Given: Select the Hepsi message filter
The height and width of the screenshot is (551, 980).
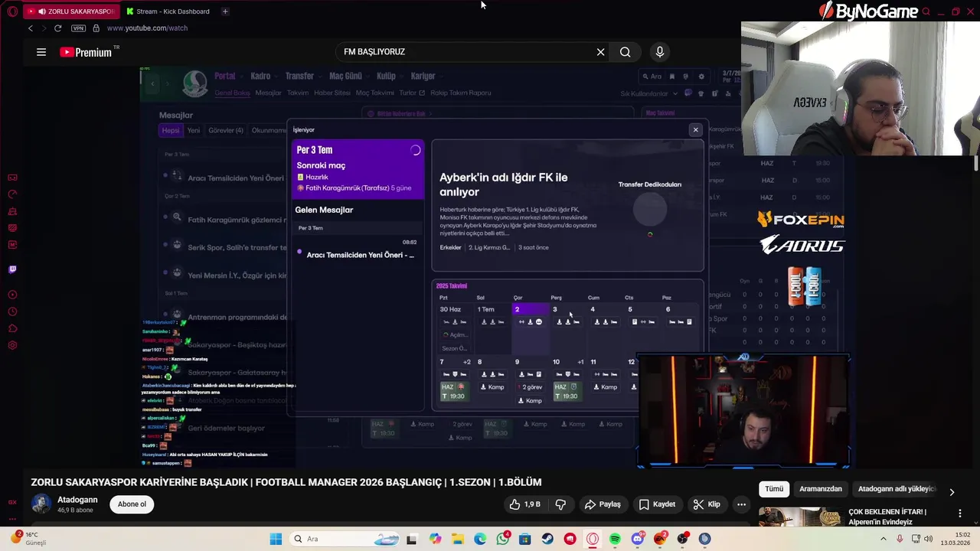Looking at the screenshot, I should (171, 130).
